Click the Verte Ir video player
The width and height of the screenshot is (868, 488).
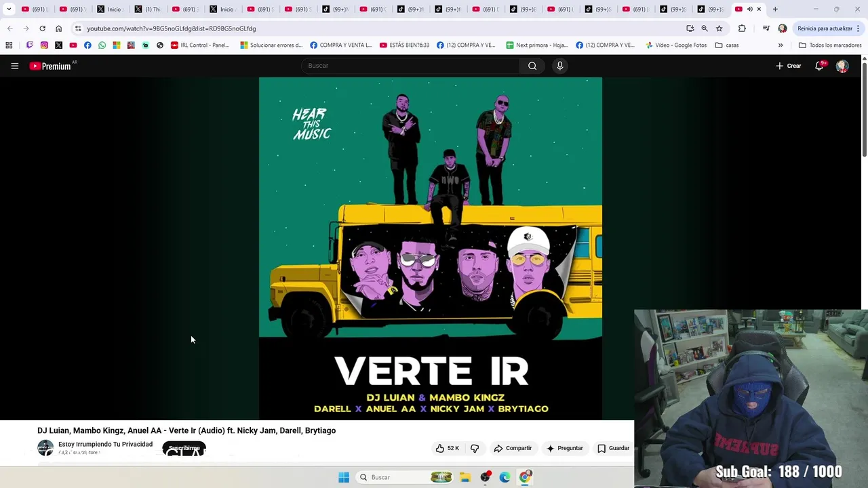(x=431, y=248)
